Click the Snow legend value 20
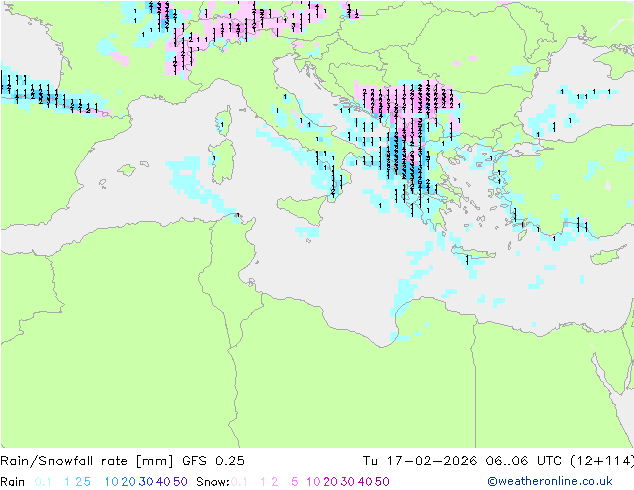The image size is (634, 490). coord(330,482)
